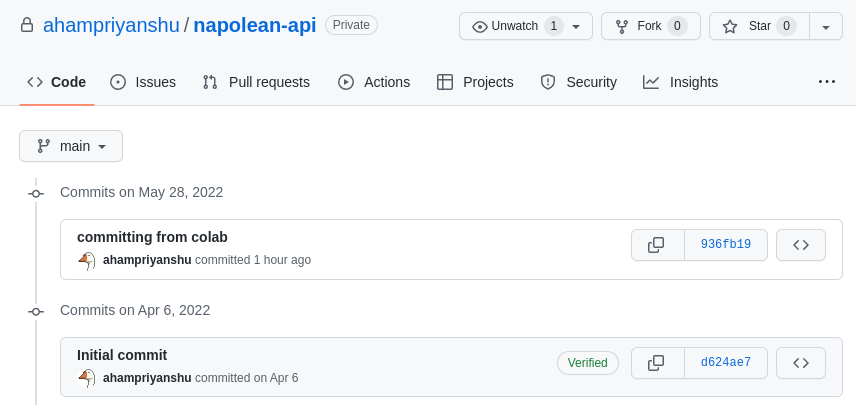Go to the Actions tab
856x415 pixels.
click(374, 82)
